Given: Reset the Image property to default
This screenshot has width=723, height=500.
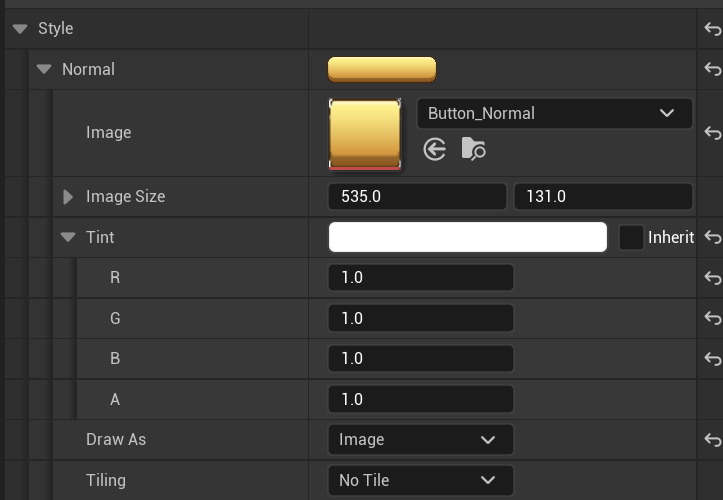Looking at the screenshot, I should (712, 132).
